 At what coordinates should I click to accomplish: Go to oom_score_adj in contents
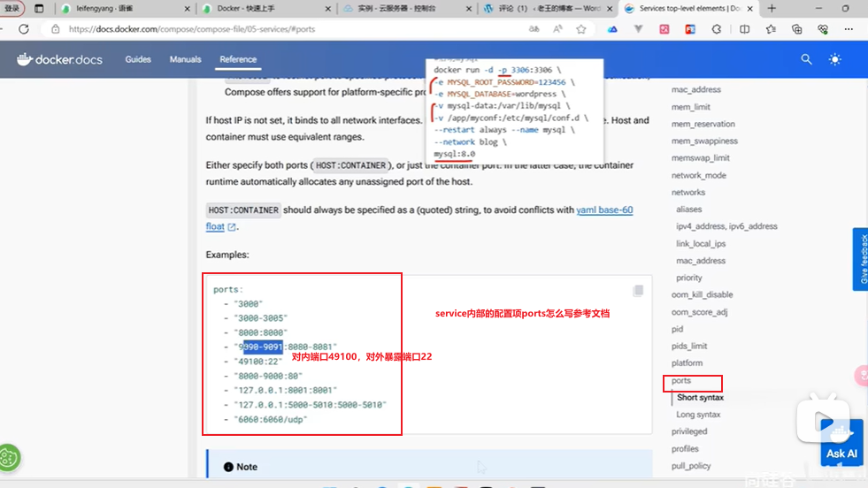[699, 312]
